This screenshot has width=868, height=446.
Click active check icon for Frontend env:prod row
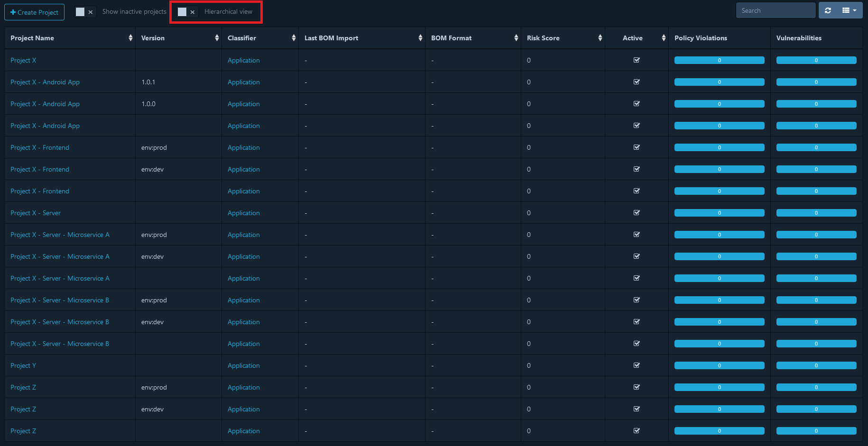(637, 147)
